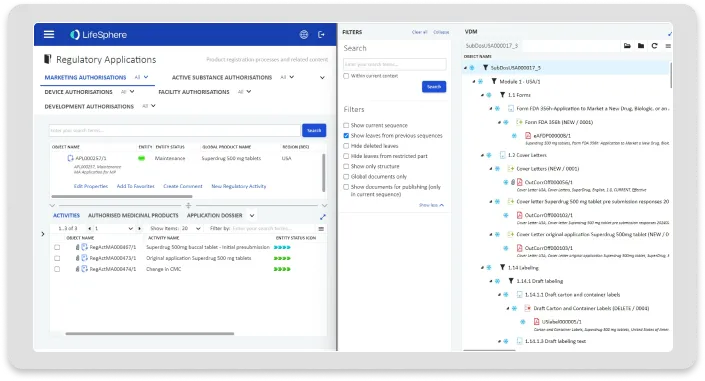
Task: Enable Hide deleted leaves filter
Action: (346, 146)
